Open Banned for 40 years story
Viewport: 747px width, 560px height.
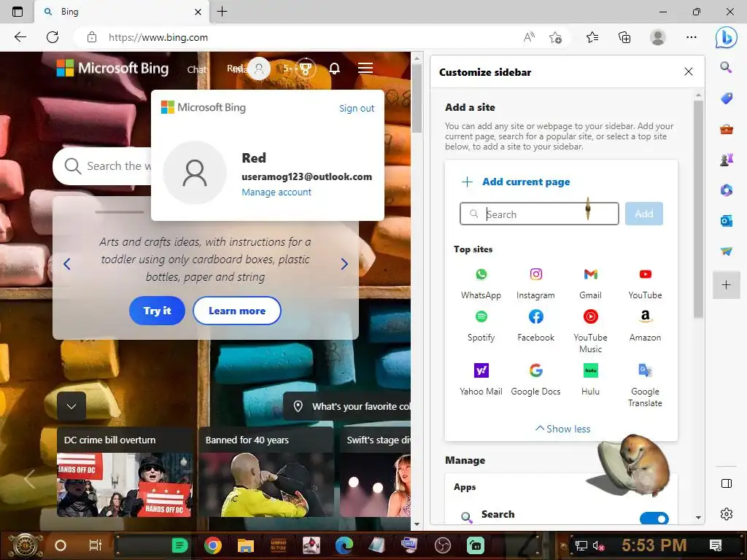tap(266, 472)
